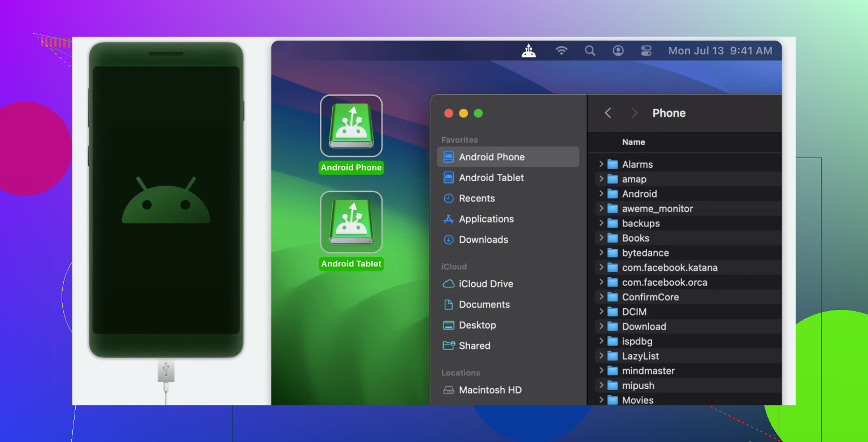Go back with the Finder back arrow

608,113
